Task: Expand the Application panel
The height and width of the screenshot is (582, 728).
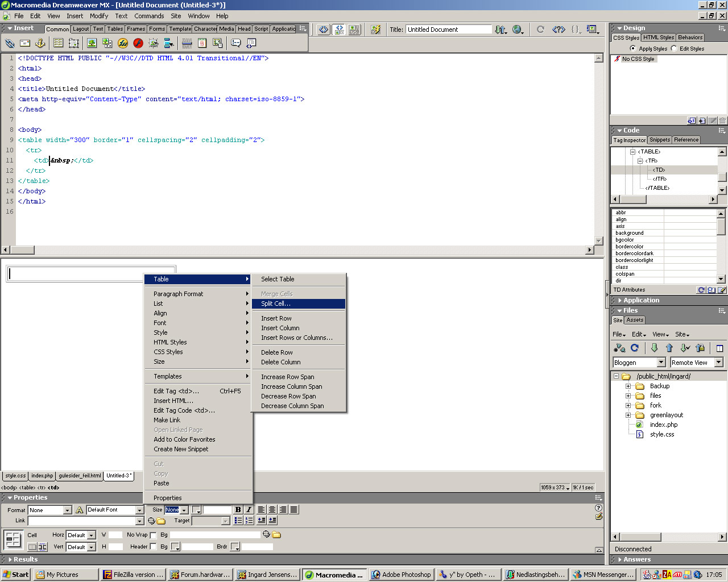Action: (620, 301)
